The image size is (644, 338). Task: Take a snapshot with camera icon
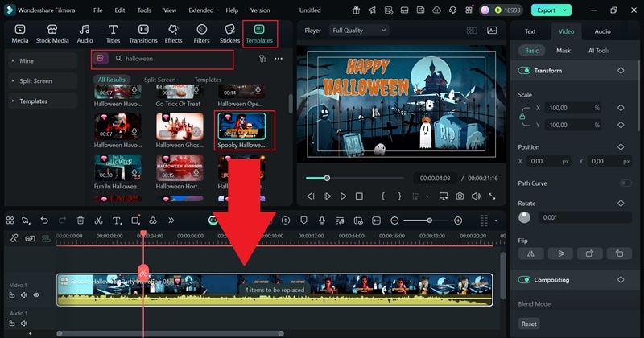tap(460, 196)
